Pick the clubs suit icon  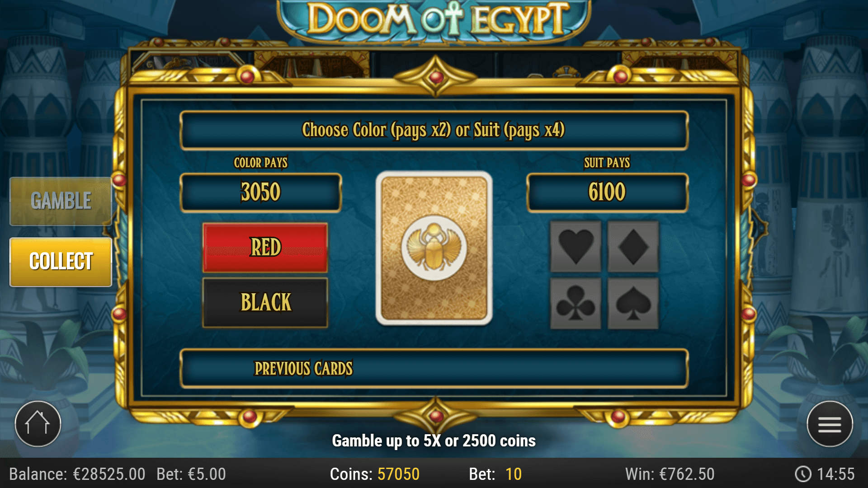pyautogui.click(x=576, y=304)
